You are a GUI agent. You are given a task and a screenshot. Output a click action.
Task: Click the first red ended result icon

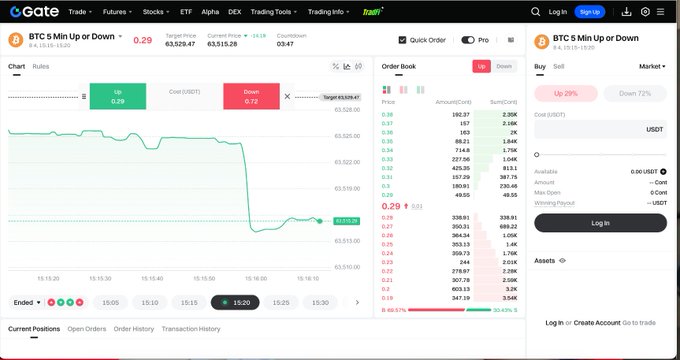click(51, 302)
